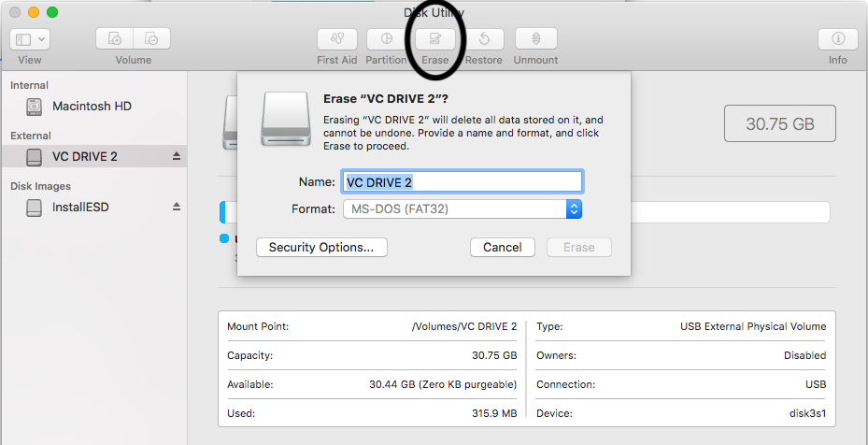The image size is (868, 445).
Task: Click the Name text field
Action: coord(462,181)
